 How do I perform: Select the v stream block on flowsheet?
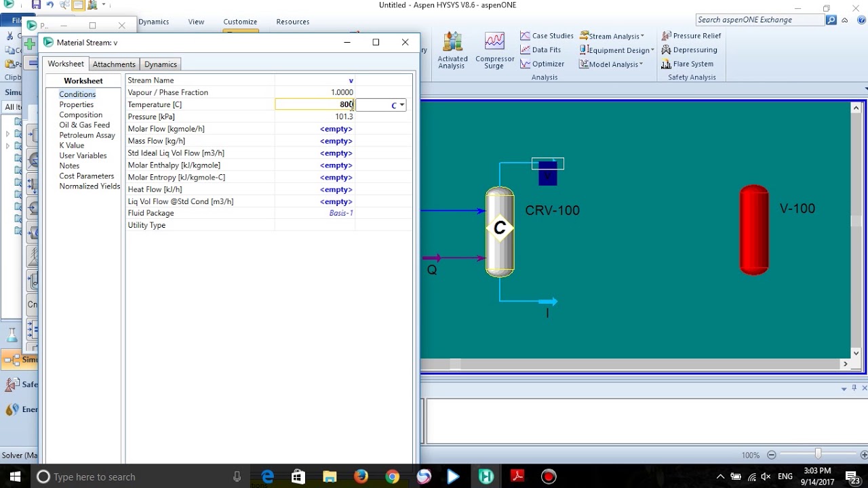[x=547, y=172]
